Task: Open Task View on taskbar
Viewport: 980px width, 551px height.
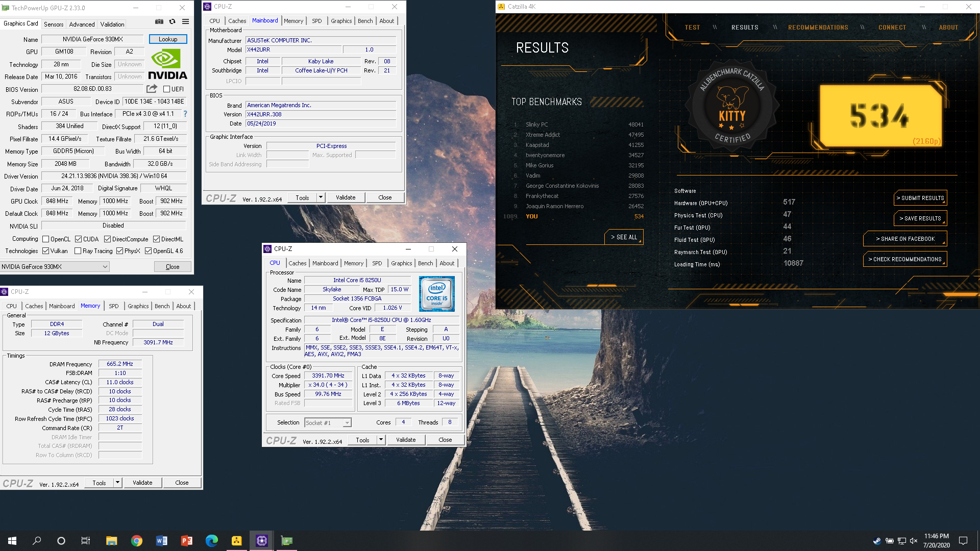Action: [x=86, y=540]
